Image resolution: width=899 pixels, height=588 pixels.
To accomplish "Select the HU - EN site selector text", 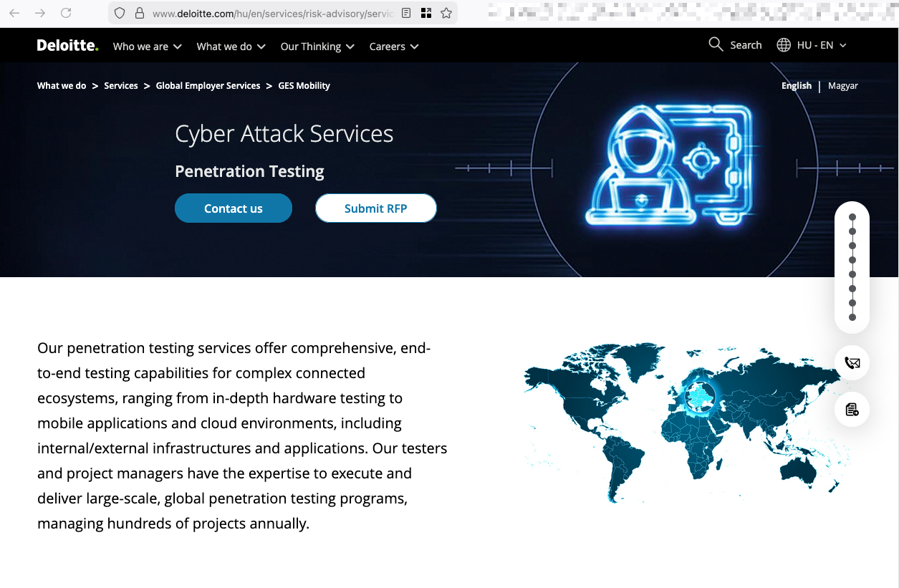I will 815,45.
